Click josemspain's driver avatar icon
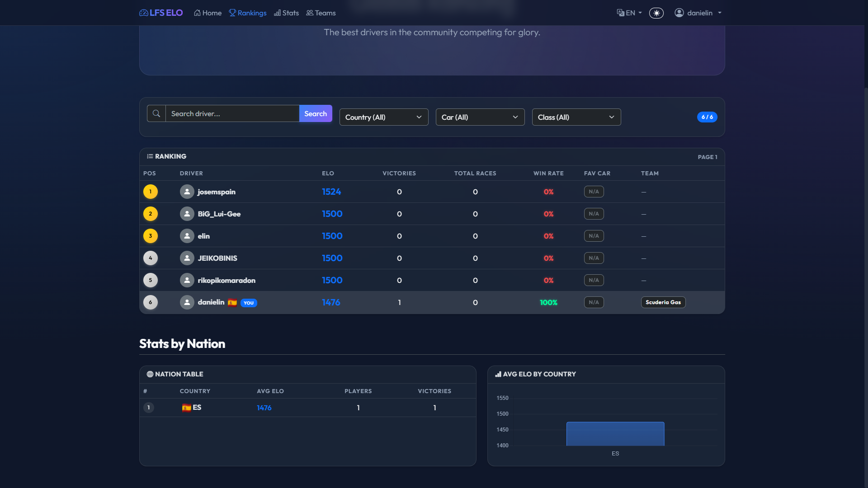The image size is (868, 488). pos(187,192)
